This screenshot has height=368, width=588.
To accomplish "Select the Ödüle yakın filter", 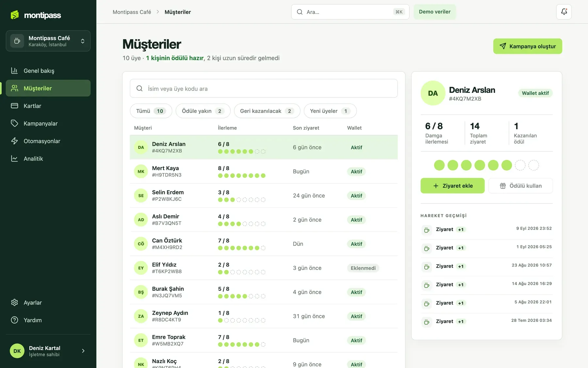I will coord(203,111).
